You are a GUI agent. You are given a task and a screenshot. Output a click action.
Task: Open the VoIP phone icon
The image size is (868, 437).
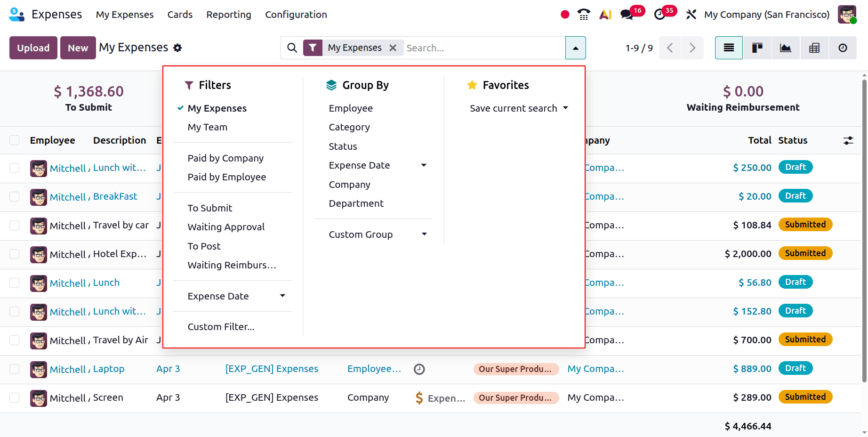pyautogui.click(x=584, y=15)
